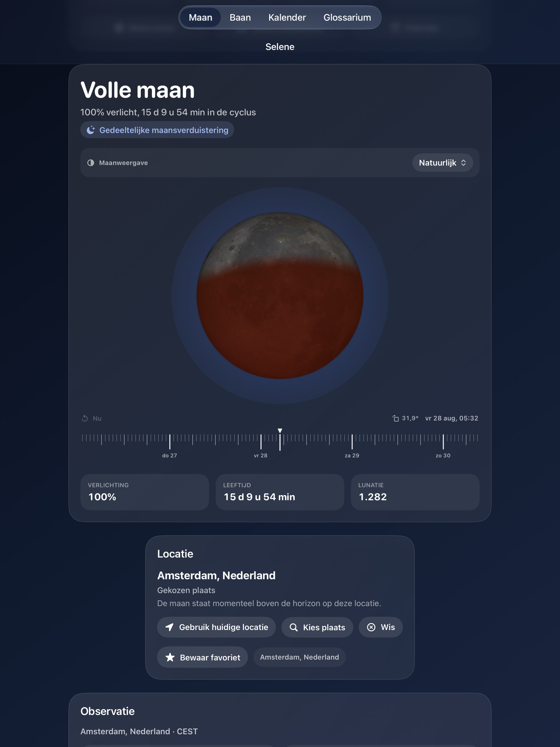Click the Volle maan heading
This screenshot has height=747, width=560.
tap(137, 90)
